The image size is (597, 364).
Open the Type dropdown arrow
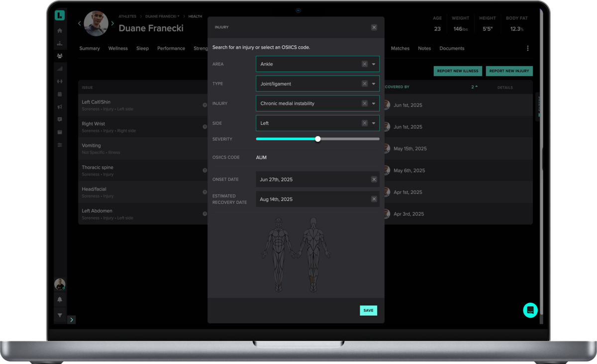[x=374, y=84]
